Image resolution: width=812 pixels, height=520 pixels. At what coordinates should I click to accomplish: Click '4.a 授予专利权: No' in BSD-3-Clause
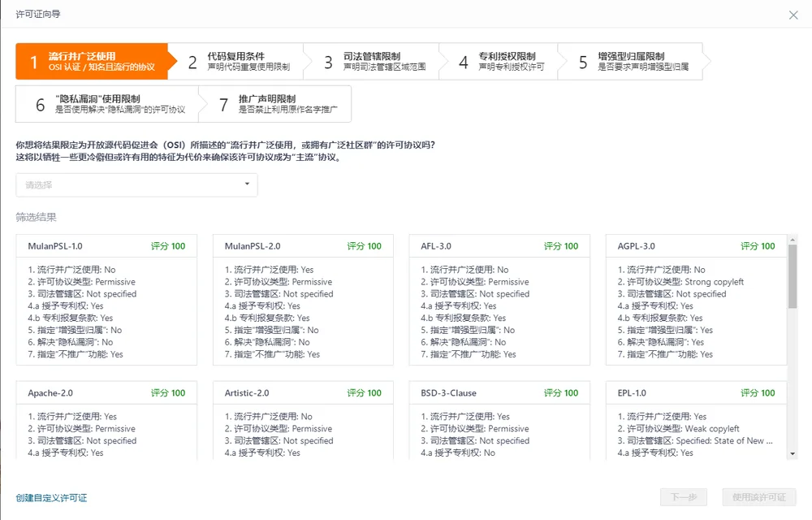pyautogui.click(x=458, y=453)
